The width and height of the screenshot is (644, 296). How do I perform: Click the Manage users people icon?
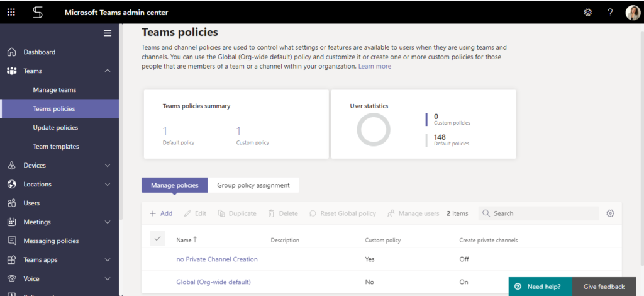391,213
